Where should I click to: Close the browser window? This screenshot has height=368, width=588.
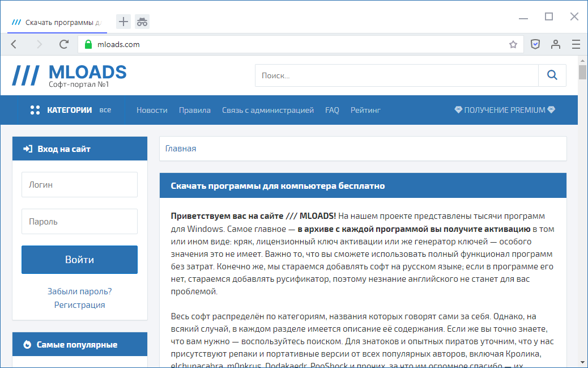point(574,16)
